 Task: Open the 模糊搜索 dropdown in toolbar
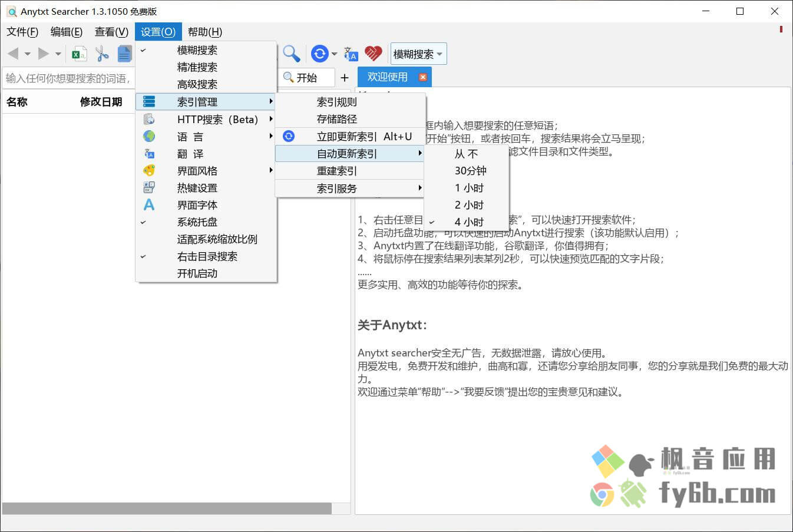click(418, 54)
